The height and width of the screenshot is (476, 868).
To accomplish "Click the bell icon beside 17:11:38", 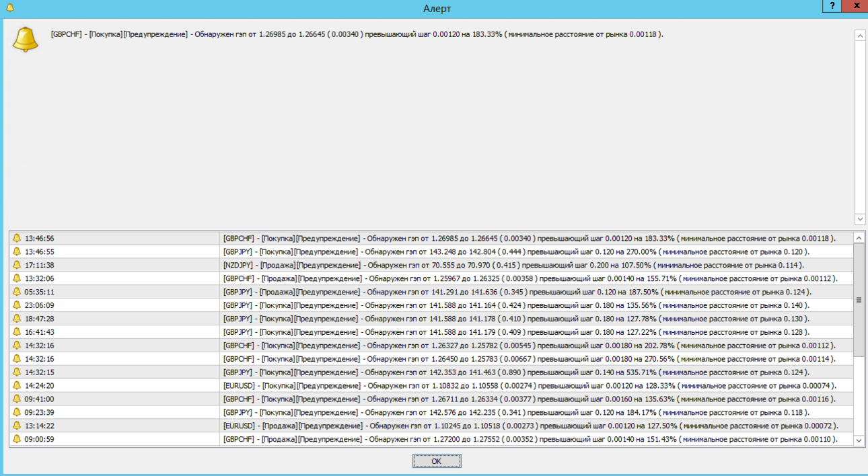I will pos(17,265).
